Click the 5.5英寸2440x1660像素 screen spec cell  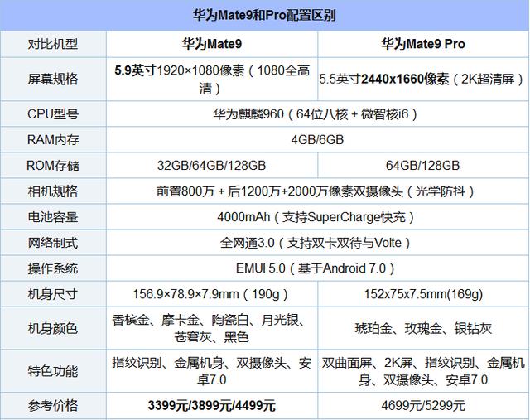(422, 80)
